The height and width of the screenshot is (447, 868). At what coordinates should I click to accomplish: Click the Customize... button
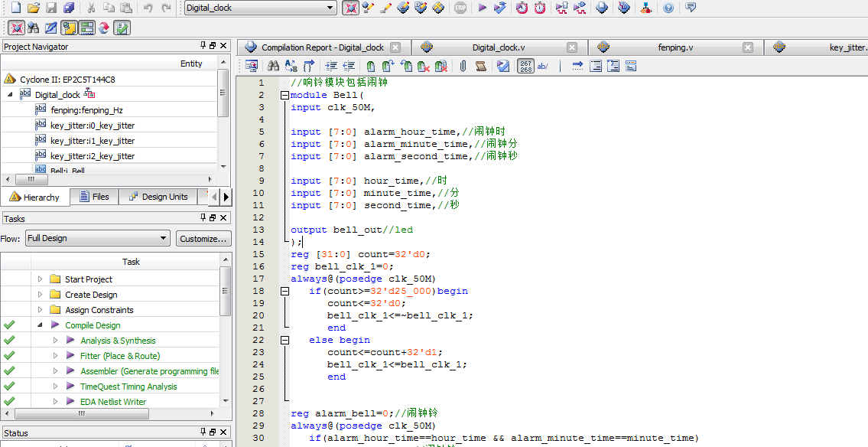(203, 238)
